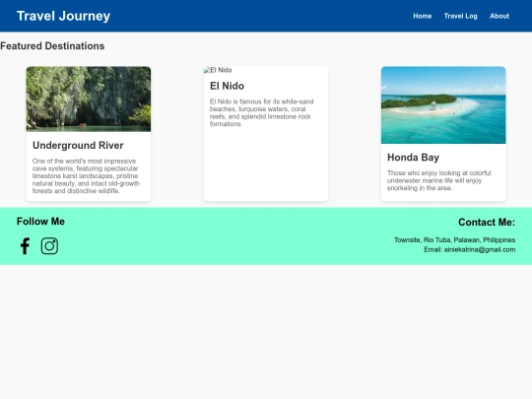Click the Travel Journey site title
The width and height of the screenshot is (532, 399).
[x=63, y=16]
